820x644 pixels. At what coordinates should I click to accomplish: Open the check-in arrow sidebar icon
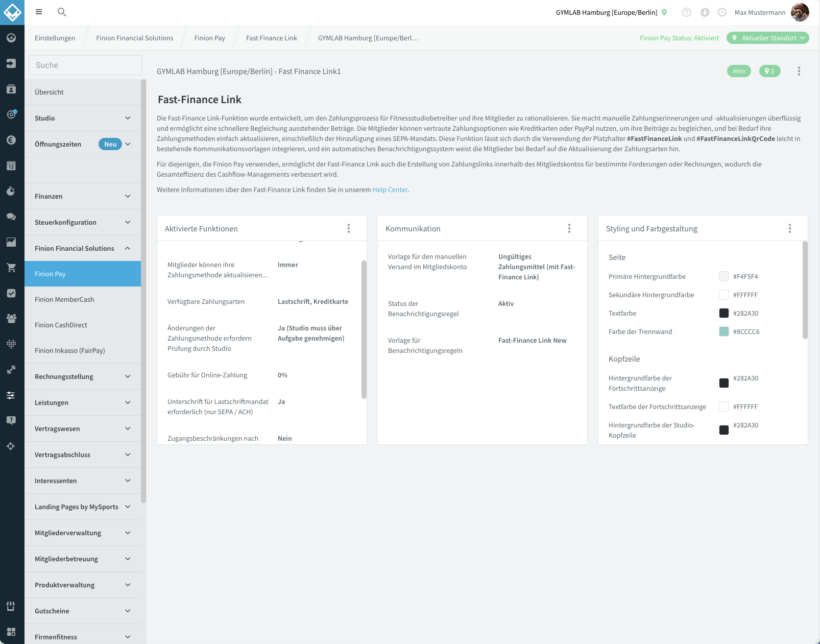pos(11,63)
